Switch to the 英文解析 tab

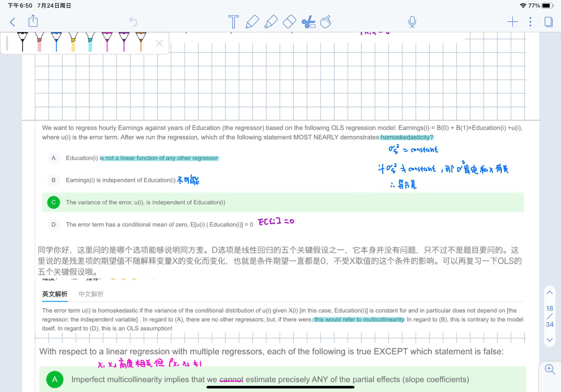click(55, 294)
